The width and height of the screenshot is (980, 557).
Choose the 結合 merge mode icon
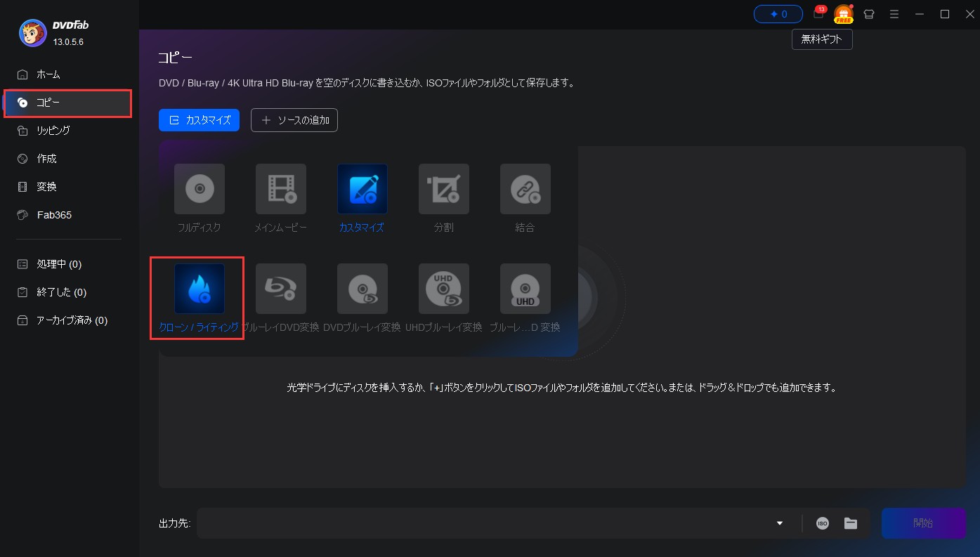(525, 189)
